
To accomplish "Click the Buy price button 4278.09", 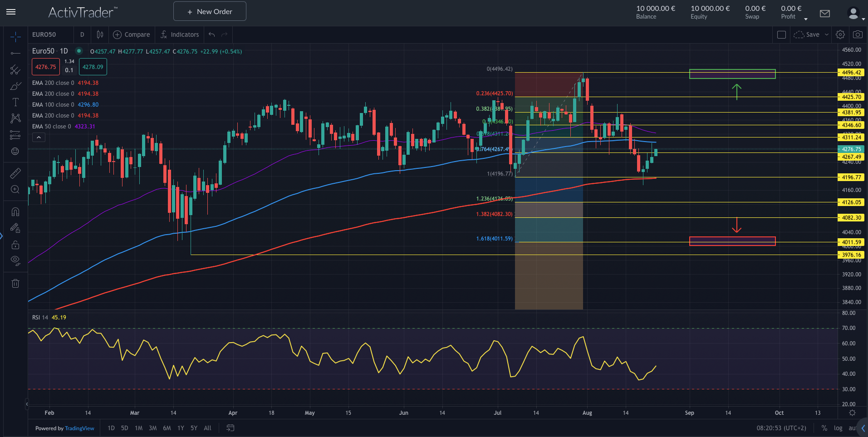I will pyautogui.click(x=93, y=66).
